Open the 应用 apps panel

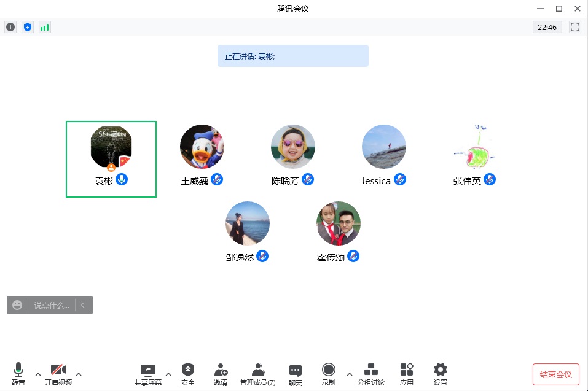(407, 374)
